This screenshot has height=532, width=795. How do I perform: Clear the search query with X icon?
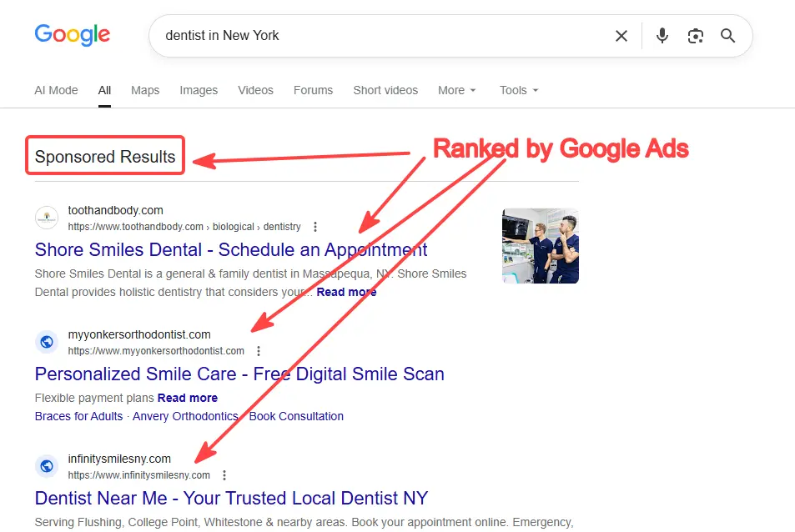tap(621, 36)
